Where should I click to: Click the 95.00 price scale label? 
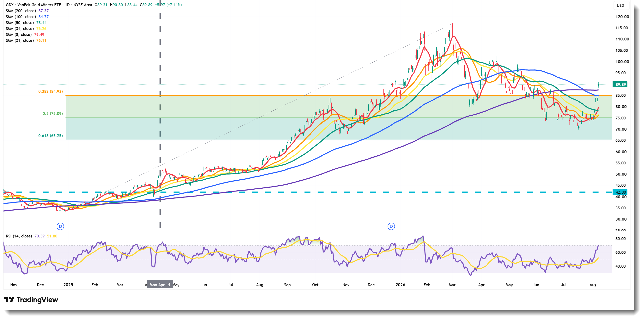621,73
